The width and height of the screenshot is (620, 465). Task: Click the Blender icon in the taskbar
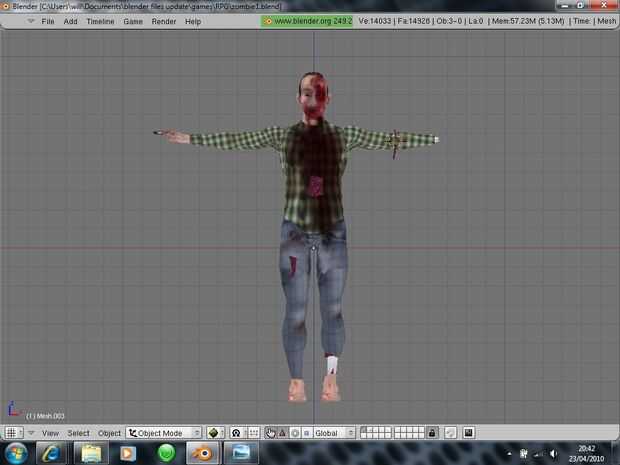(x=203, y=453)
